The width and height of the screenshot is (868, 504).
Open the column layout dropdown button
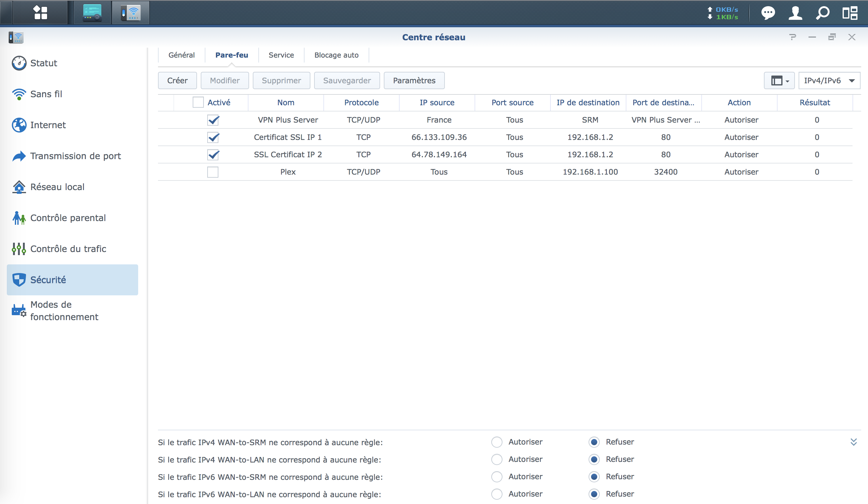[x=779, y=80]
